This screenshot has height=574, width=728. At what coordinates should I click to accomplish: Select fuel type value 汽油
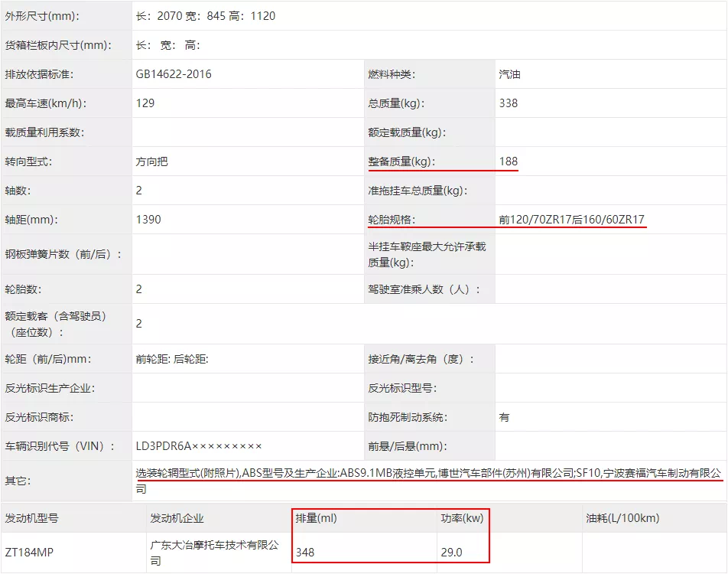(x=510, y=74)
